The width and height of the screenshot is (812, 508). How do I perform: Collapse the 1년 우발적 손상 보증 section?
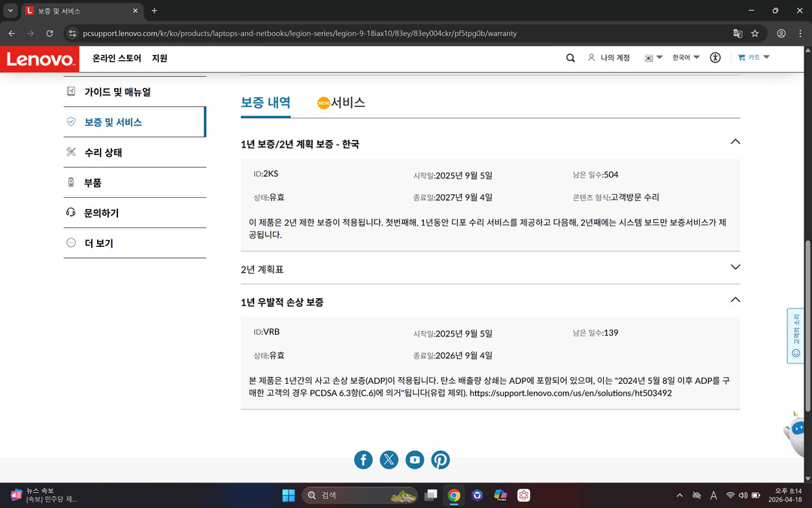point(735,300)
